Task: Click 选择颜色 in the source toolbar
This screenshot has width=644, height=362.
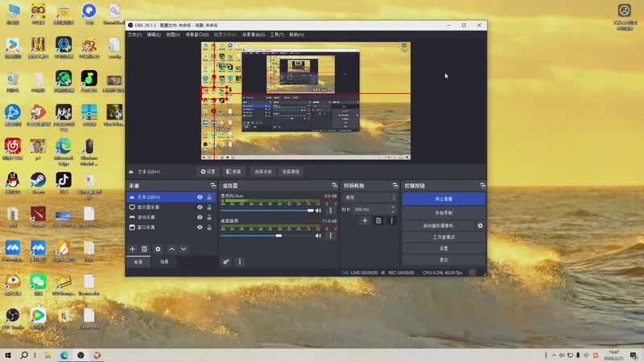Action: click(291, 171)
